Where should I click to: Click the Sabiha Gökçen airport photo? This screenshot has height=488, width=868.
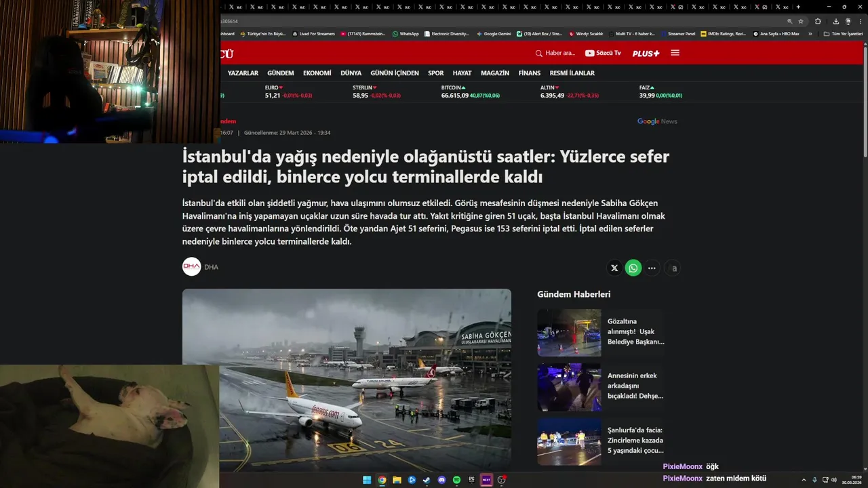coord(347,380)
